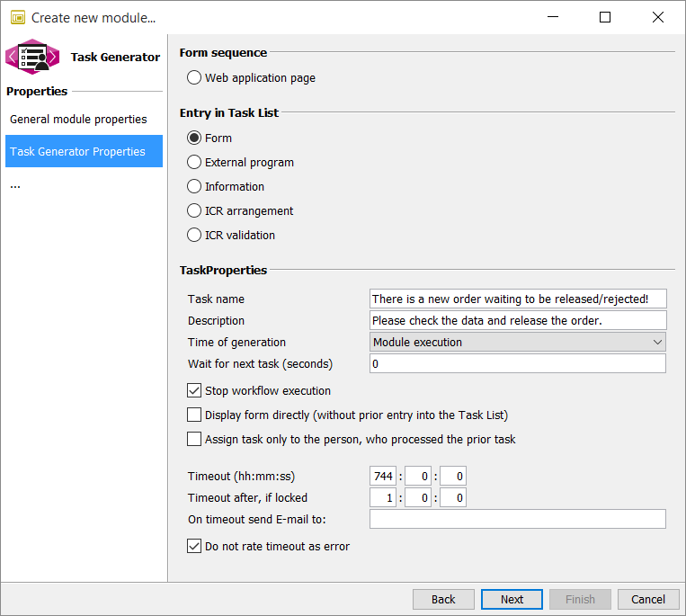Go back with the Back button
The image size is (686, 616).
443,600
